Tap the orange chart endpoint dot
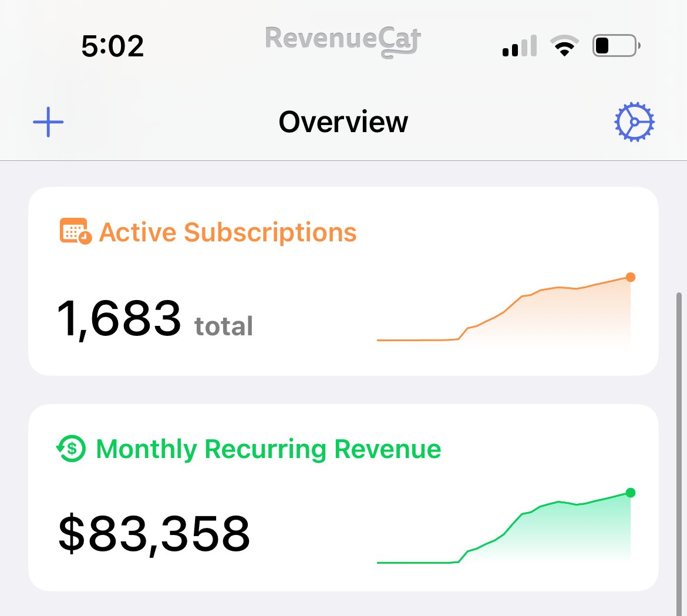This screenshot has height=616, width=687. [631, 277]
